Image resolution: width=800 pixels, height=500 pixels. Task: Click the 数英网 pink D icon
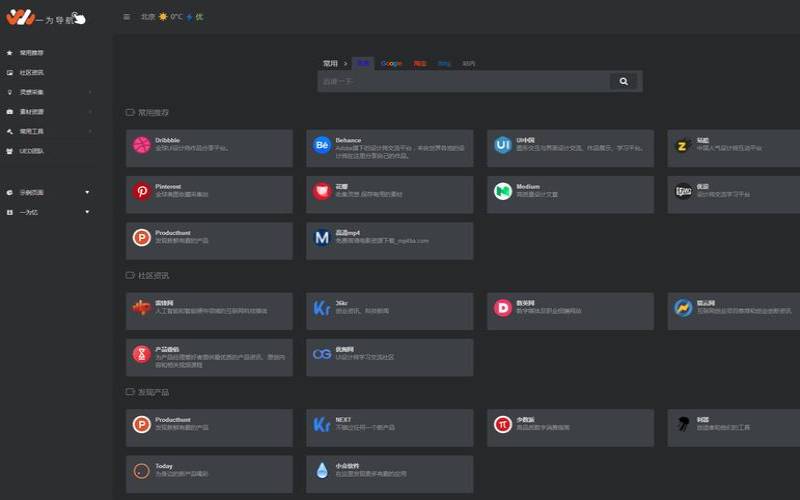tap(503, 308)
